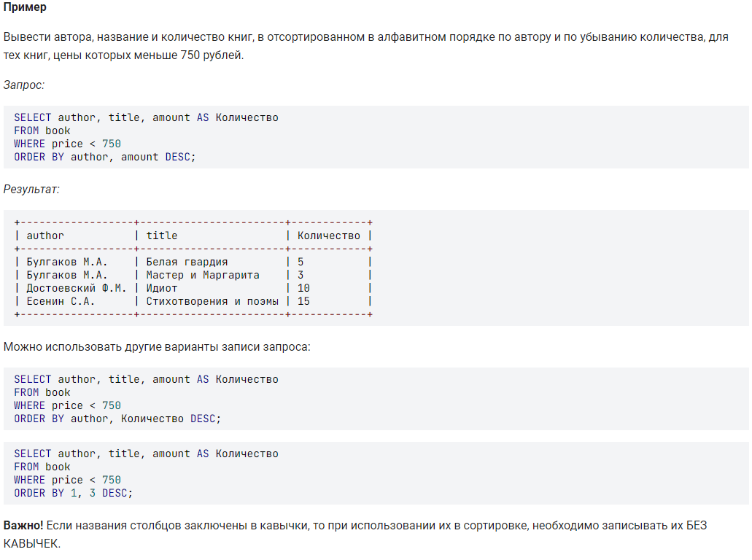
Task: Select the Белая гвардия table cell
Action: click(187, 262)
